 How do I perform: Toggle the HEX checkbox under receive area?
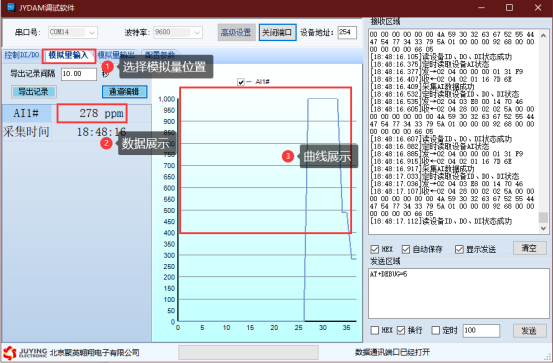[375, 249]
